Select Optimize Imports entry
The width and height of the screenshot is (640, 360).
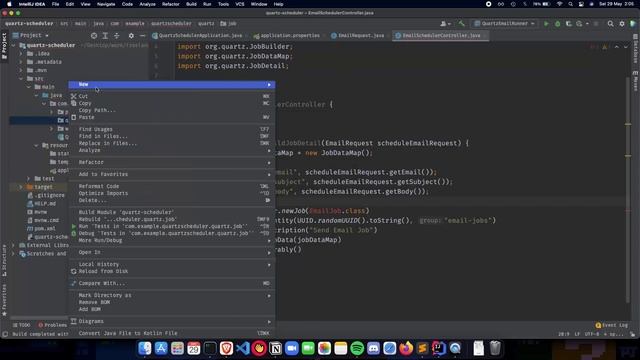pyautogui.click(x=171, y=193)
